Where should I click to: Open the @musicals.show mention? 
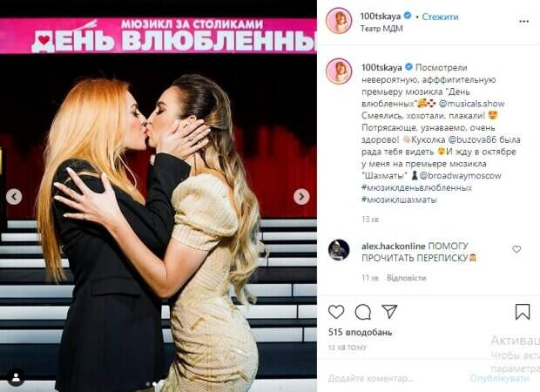[x=471, y=104]
